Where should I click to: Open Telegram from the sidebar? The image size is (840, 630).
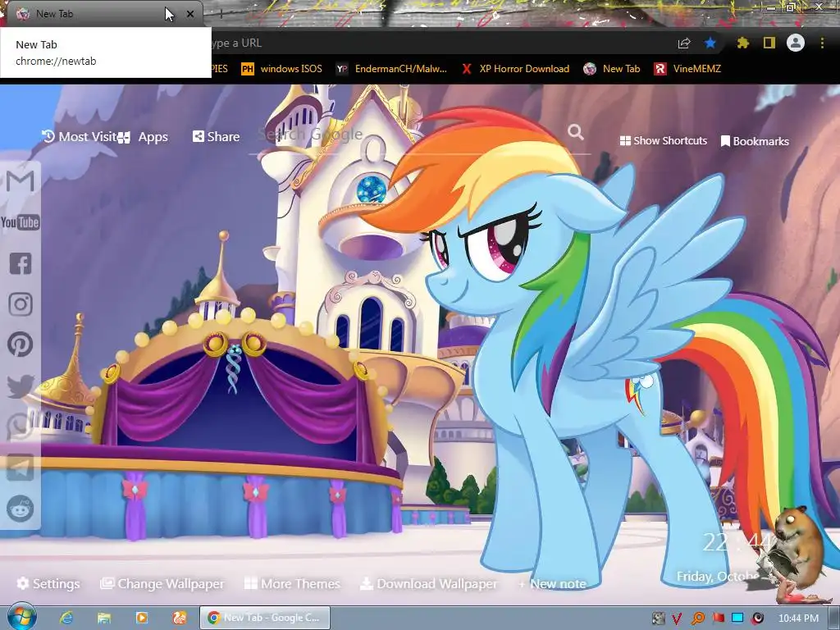pos(21,468)
